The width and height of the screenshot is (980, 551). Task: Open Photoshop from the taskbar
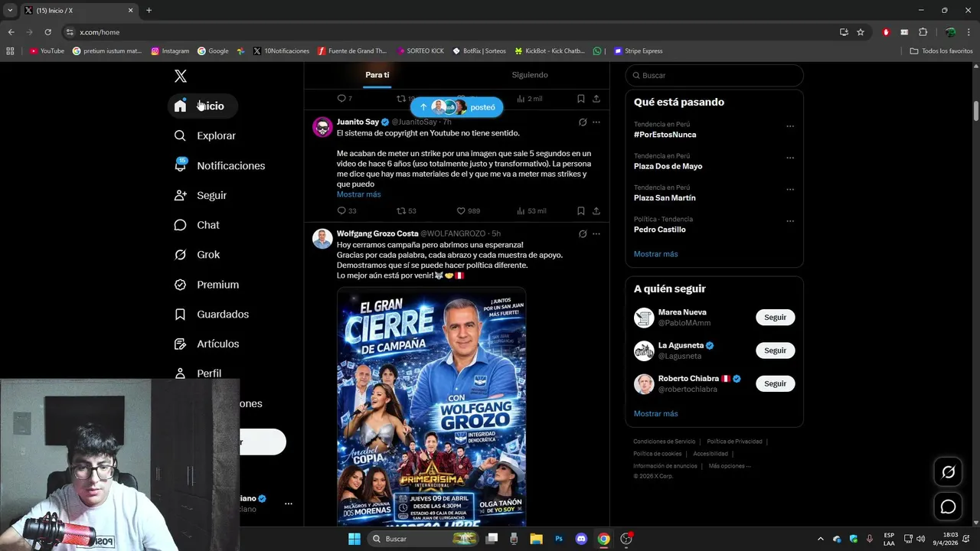(x=559, y=539)
